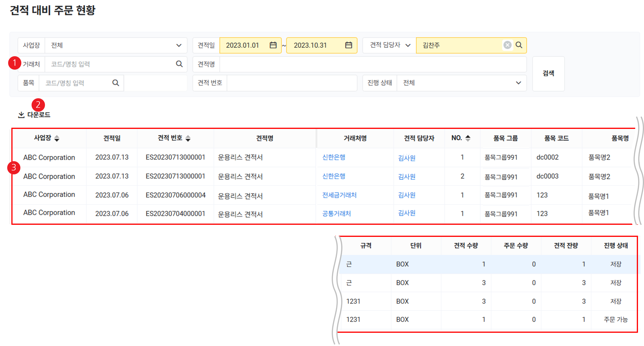
Task: Expand the 진행 상태 전체 dropdown
Action: click(518, 83)
